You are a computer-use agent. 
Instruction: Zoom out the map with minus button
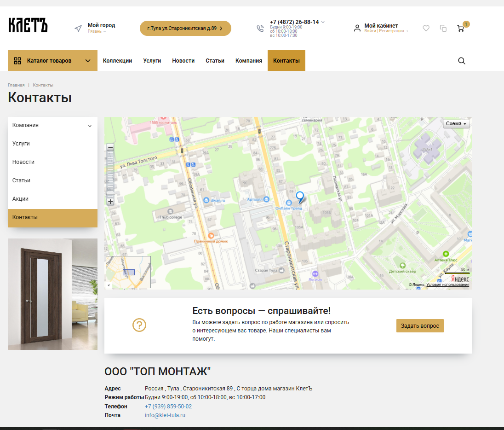pyautogui.click(x=110, y=147)
